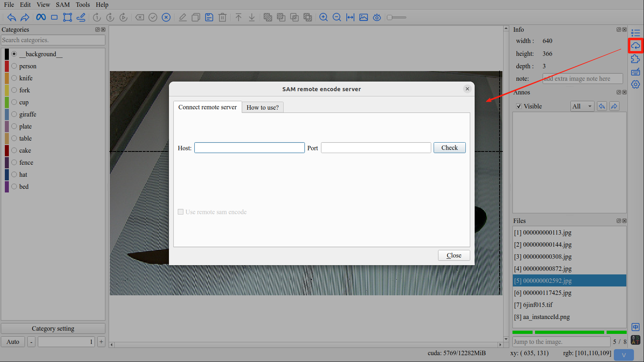Click the toolbar transparency slider handle
The image size is (644, 362).
389,17
